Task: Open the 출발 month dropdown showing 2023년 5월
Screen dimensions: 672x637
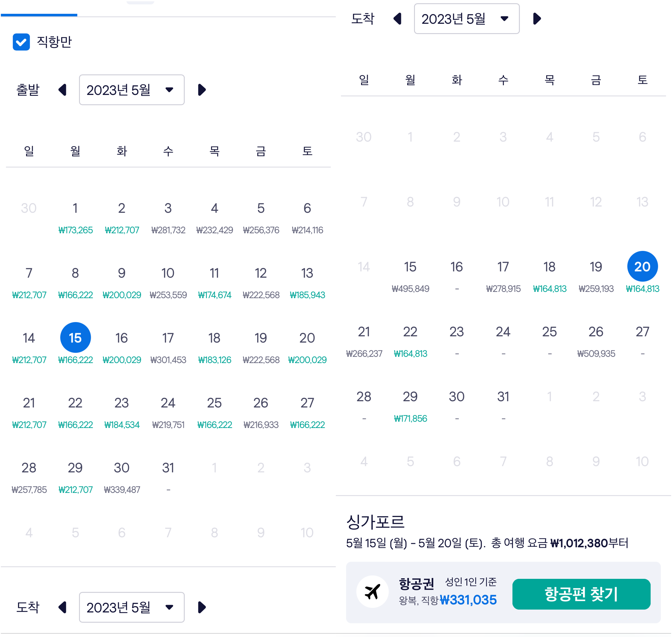Action: (132, 90)
